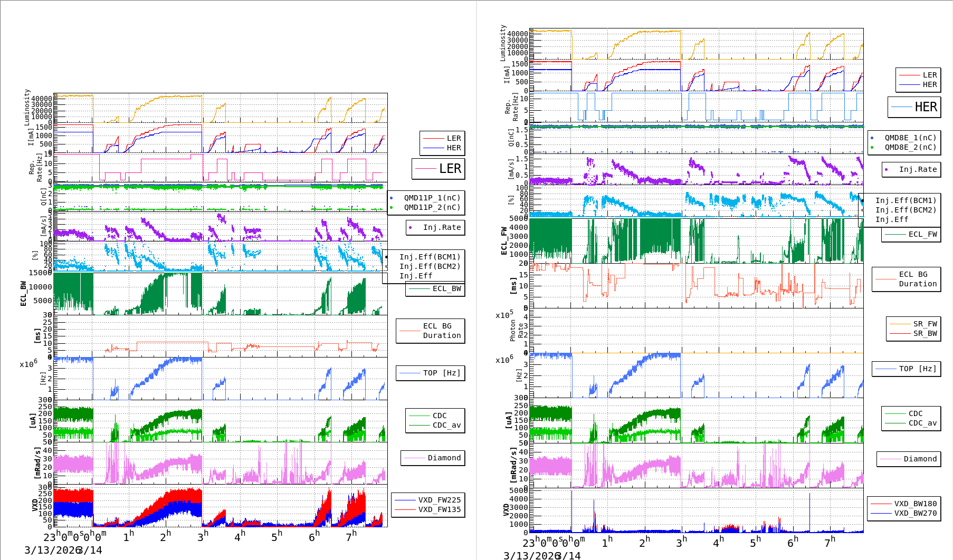Click the large HER label box
953x560 pixels.
tap(914, 107)
